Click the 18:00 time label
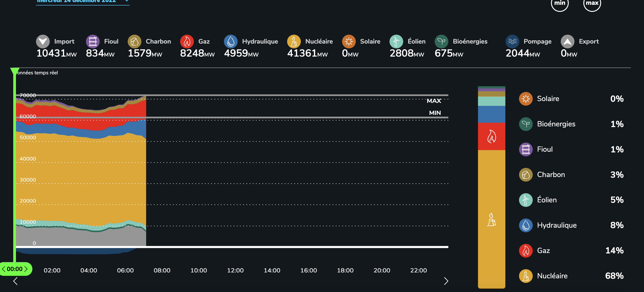Screen dimensions: 644x292 pyautogui.click(x=345, y=270)
